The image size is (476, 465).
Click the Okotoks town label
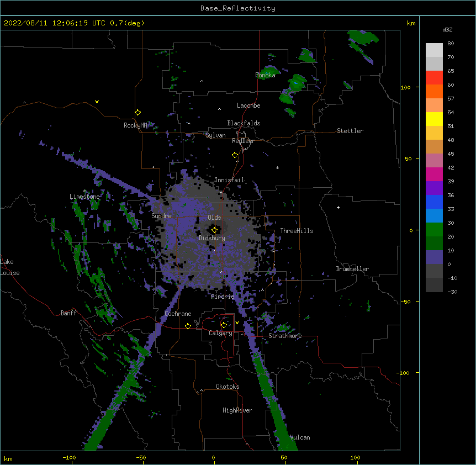[x=228, y=387]
